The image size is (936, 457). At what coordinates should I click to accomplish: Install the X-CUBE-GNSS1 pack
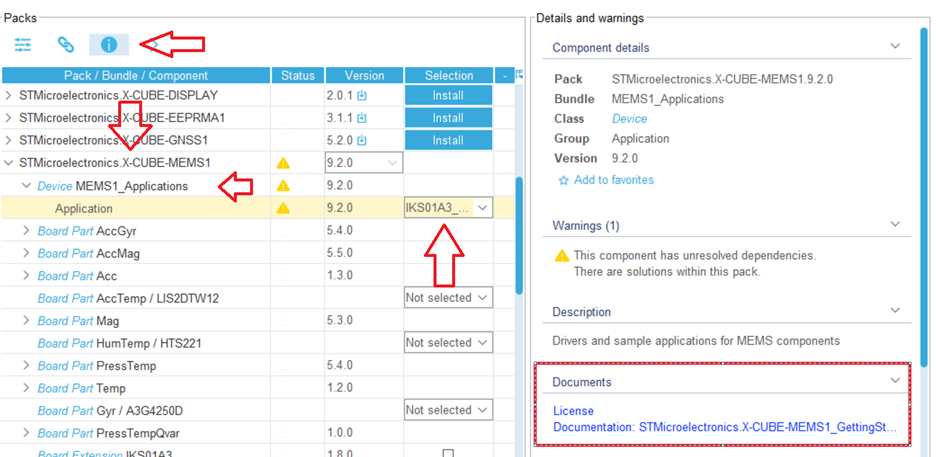[448, 141]
